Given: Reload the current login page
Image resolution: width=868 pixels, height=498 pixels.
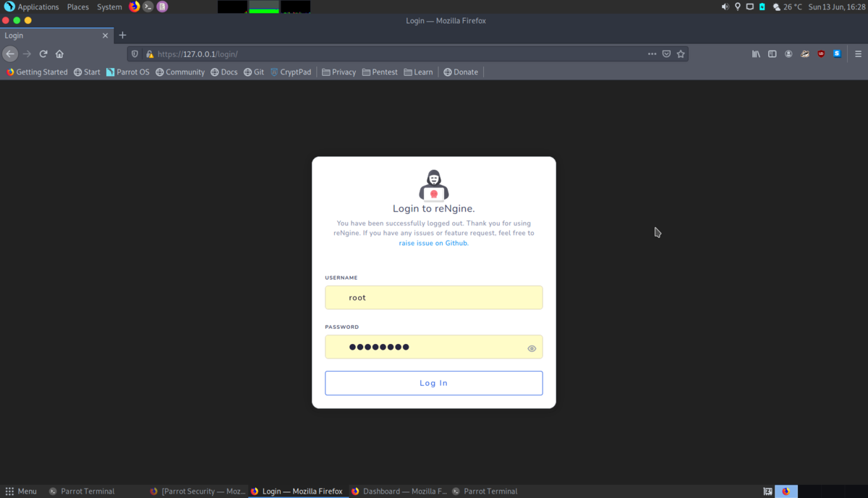Looking at the screenshot, I should 43,53.
